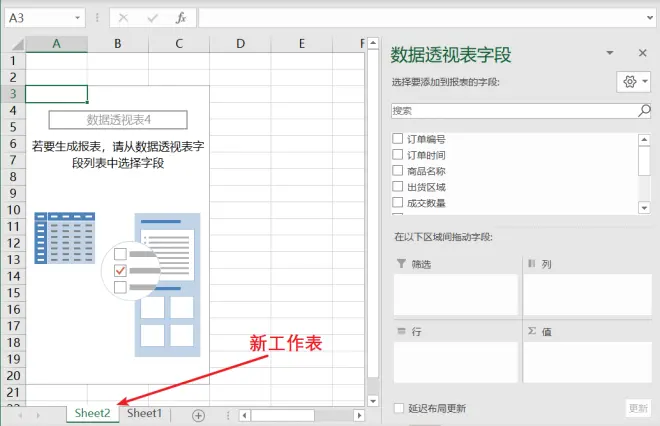Click the sheet's vertical scroll down arrow
The width and height of the screenshot is (660, 426).
(373, 401)
